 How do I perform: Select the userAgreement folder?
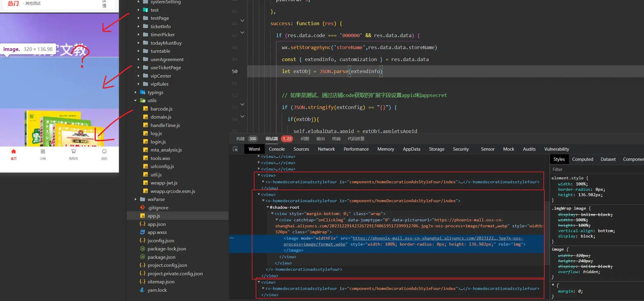pyautogui.click(x=167, y=59)
